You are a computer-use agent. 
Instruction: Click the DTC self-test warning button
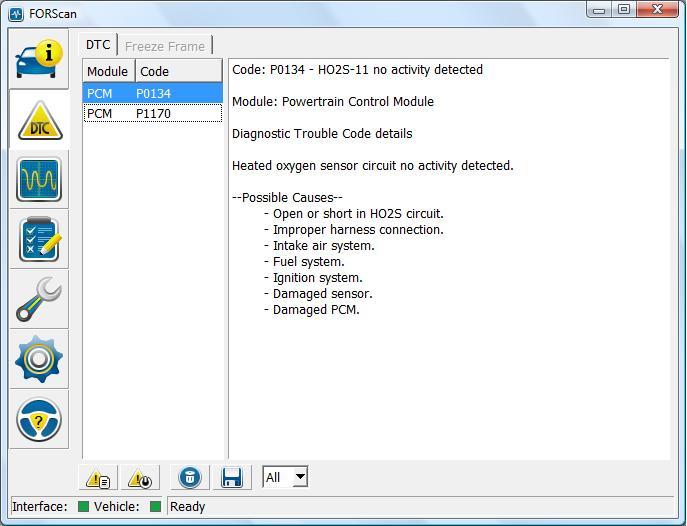pos(139,478)
